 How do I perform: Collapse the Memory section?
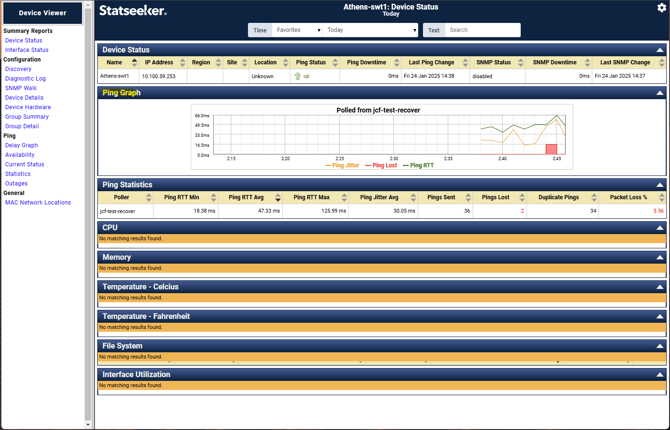(659, 257)
